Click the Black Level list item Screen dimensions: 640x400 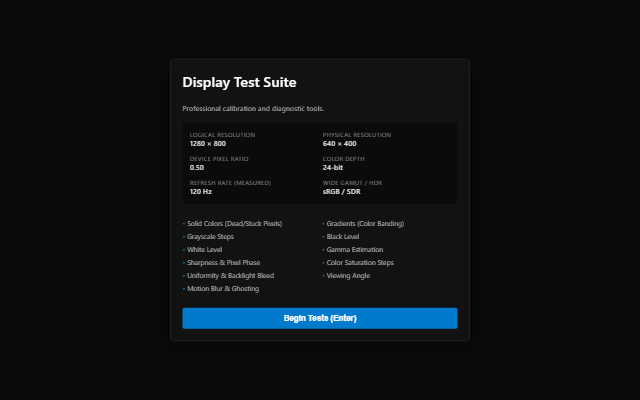[x=341, y=237]
